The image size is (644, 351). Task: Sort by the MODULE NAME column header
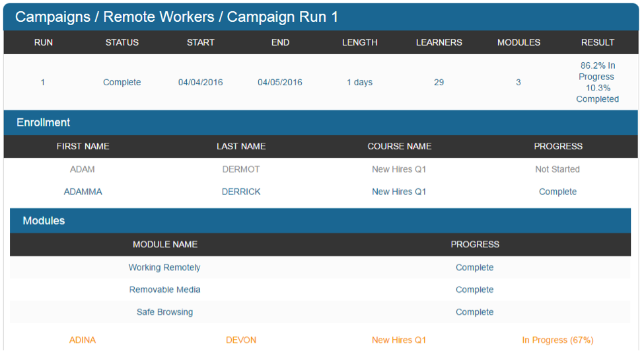point(165,244)
